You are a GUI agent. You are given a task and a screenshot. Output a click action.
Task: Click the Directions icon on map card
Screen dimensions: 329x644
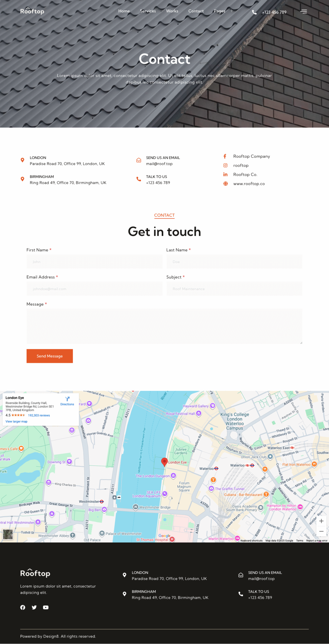tap(67, 400)
